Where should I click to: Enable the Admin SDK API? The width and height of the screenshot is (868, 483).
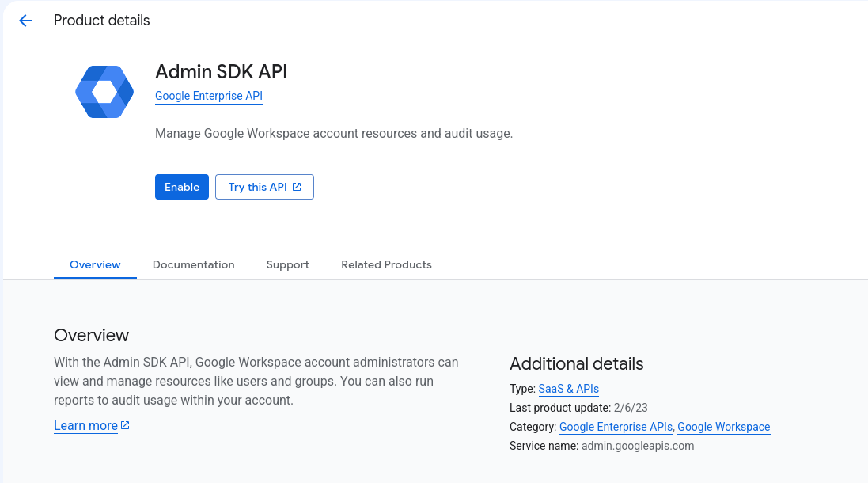tap(181, 187)
